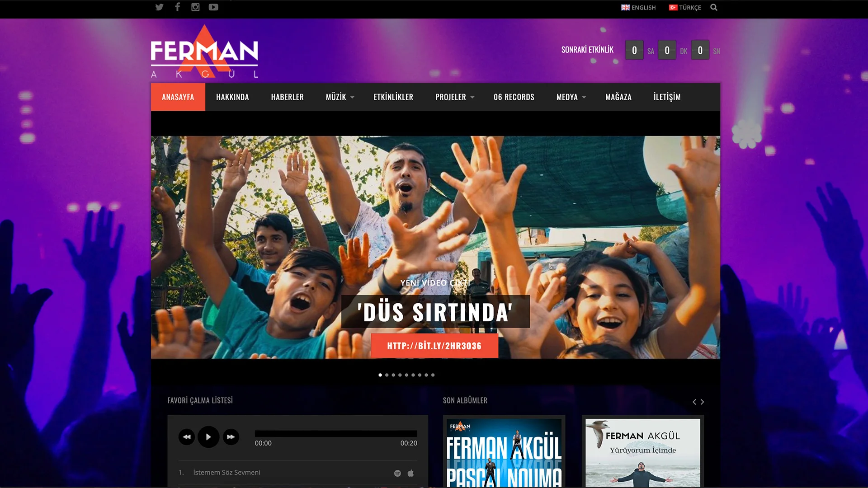Open the Haberler page

click(x=288, y=97)
